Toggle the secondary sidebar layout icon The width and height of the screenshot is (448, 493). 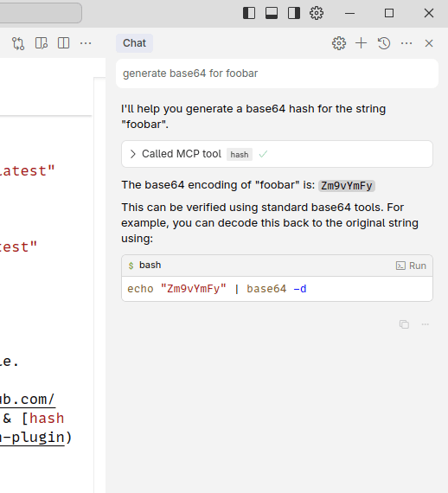pyautogui.click(x=294, y=13)
